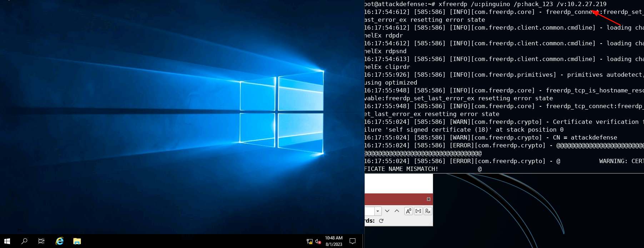Find previous match with up chevron
The image size is (644, 248).
click(397, 211)
